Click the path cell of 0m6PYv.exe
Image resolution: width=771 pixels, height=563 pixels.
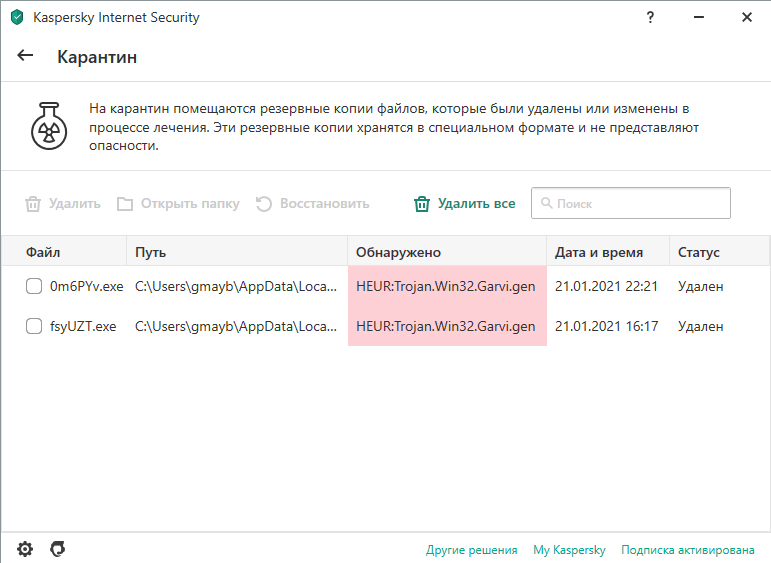point(236,286)
